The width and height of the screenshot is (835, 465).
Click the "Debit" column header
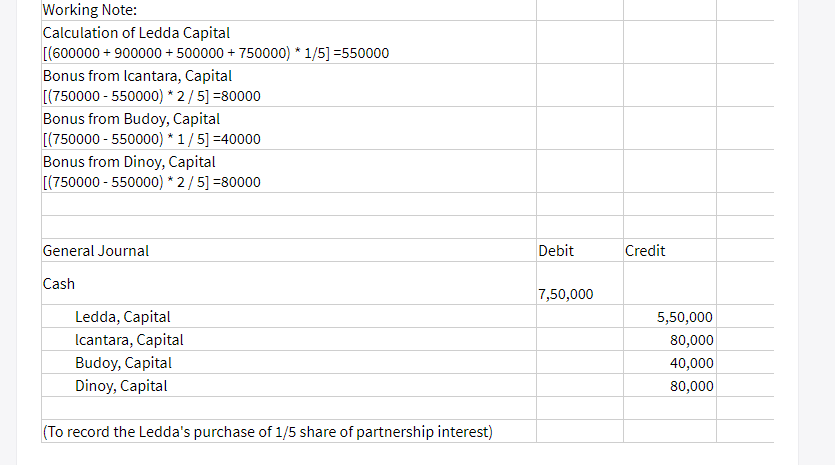point(556,251)
